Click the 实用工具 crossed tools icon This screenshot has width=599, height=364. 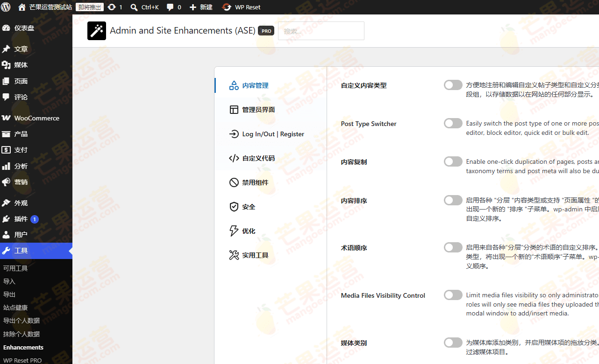(x=234, y=255)
